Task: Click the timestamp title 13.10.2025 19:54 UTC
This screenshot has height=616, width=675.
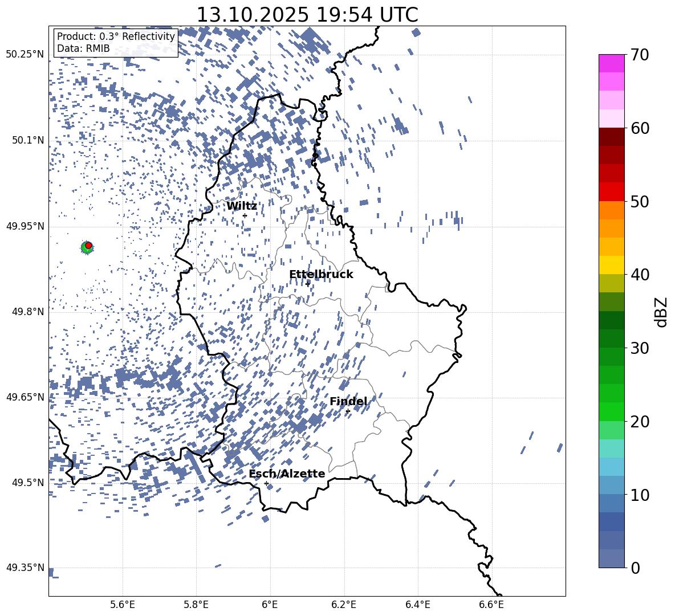Action: [x=307, y=15]
